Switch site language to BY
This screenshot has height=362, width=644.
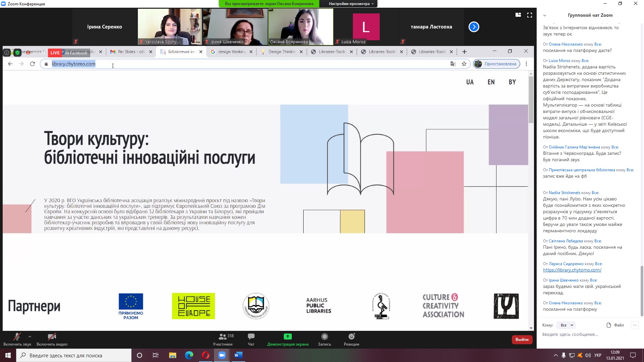[512, 82]
